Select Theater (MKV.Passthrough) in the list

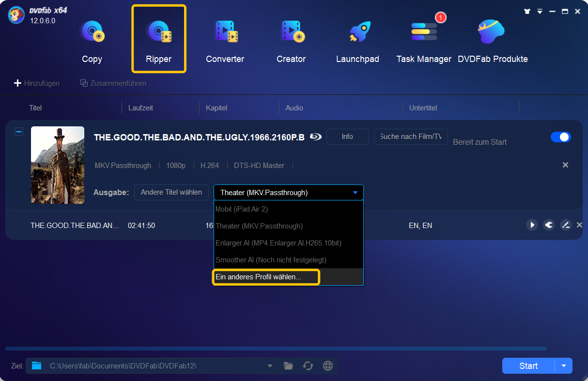coord(288,226)
